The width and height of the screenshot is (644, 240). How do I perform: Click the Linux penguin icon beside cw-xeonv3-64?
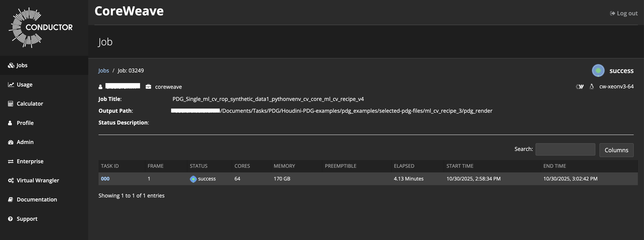[591, 87]
